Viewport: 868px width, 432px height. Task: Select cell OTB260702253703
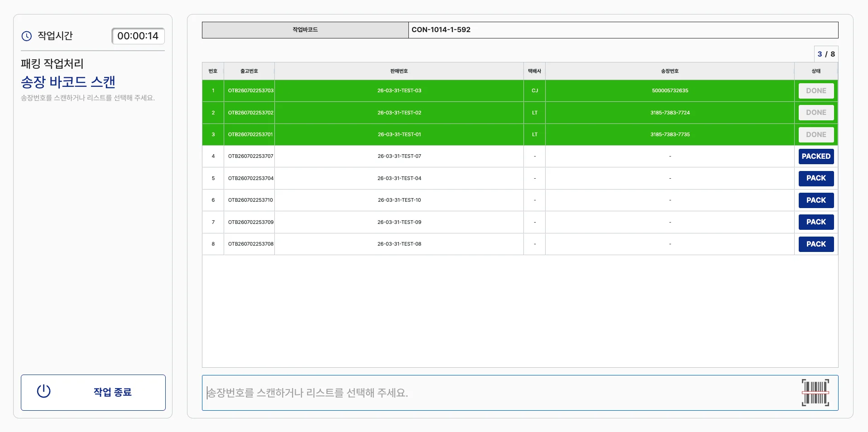[x=250, y=90]
